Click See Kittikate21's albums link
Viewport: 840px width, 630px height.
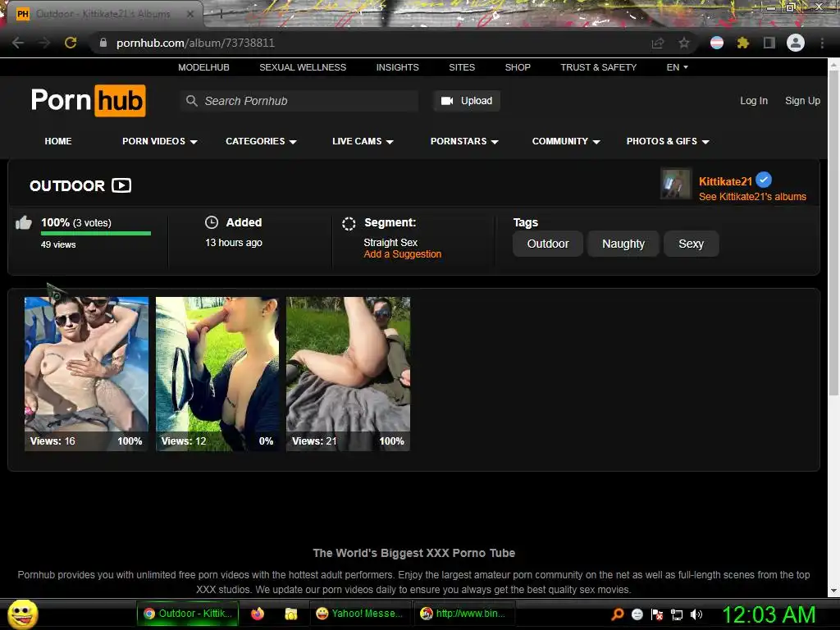(x=752, y=197)
